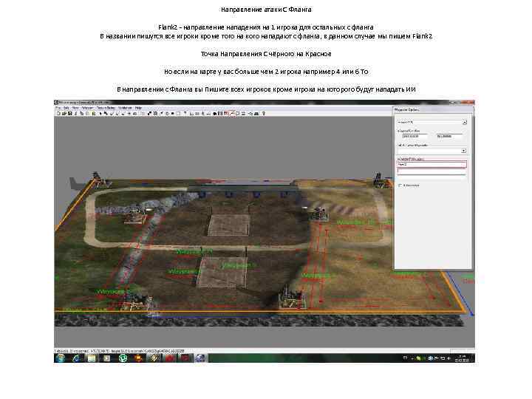Click the question-mark help toolbar icon
This screenshot has width=532, height=399.
pyautogui.click(x=264, y=114)
